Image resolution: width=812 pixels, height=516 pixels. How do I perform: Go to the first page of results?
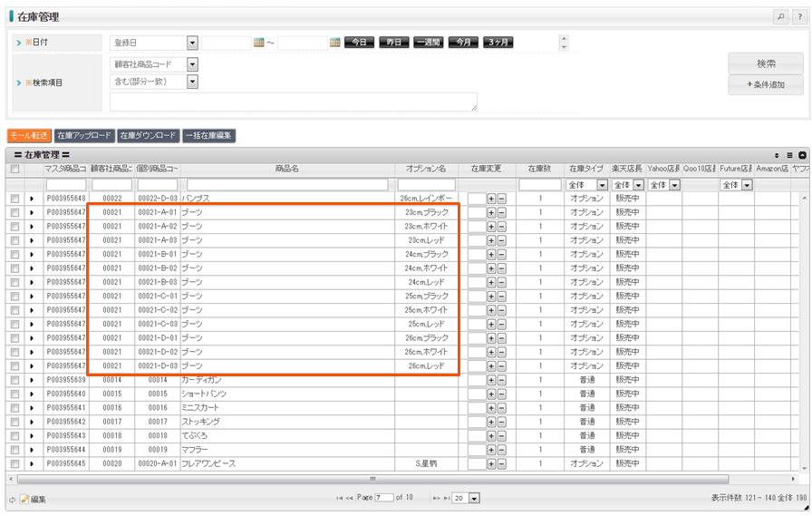tap(340, 498)
